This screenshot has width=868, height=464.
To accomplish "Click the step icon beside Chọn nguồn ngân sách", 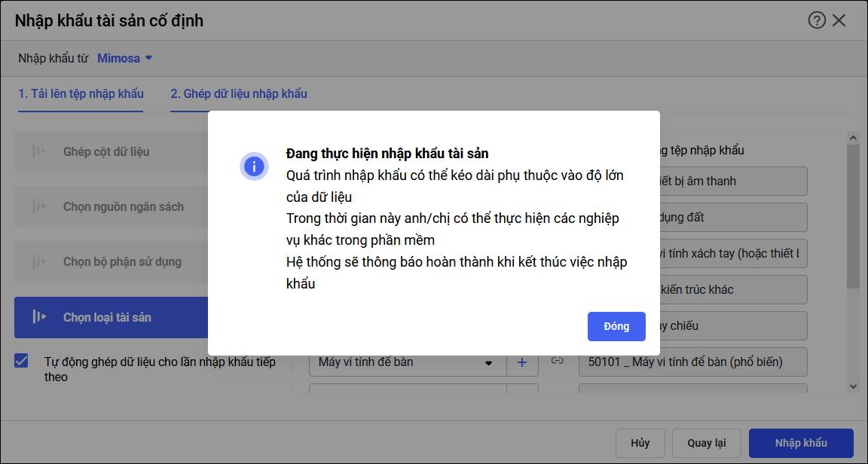I will pos(39,206).
